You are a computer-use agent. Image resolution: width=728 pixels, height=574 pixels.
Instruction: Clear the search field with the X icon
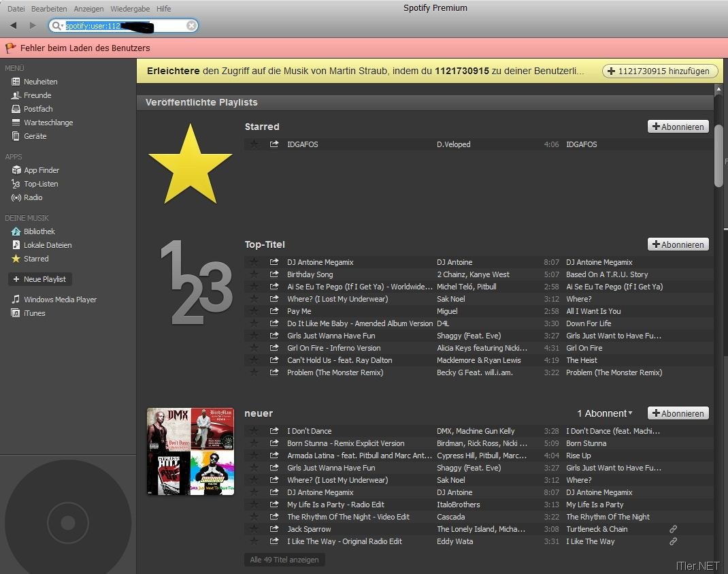tap(191, 26)
